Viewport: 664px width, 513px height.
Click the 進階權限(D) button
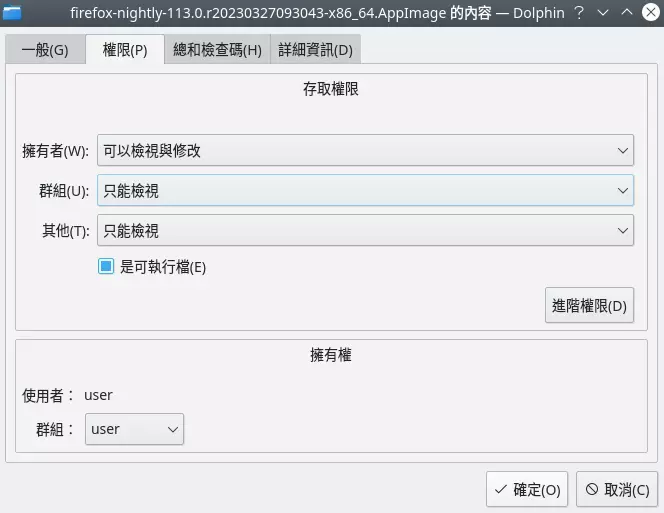(589, 305)
